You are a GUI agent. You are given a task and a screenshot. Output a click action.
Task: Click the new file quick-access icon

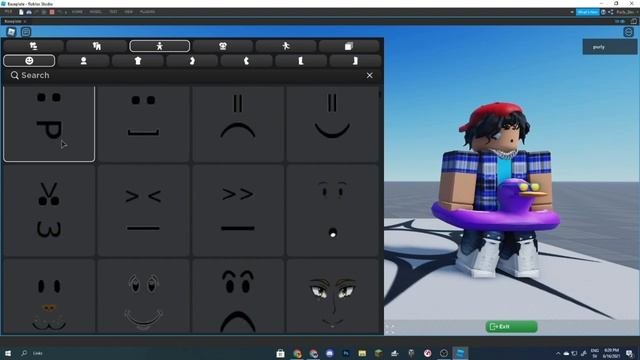pos(21,12)
